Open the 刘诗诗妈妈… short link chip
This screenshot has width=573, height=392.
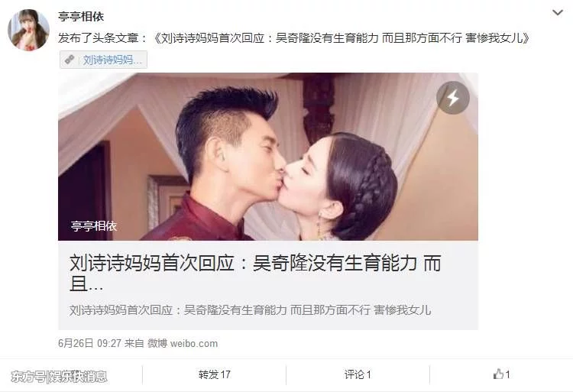pos(103,60)
